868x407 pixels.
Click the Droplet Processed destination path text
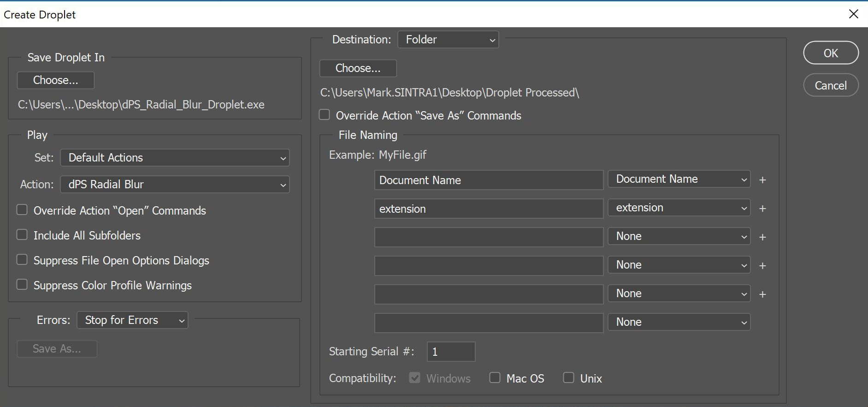click(x=449, y=93)
